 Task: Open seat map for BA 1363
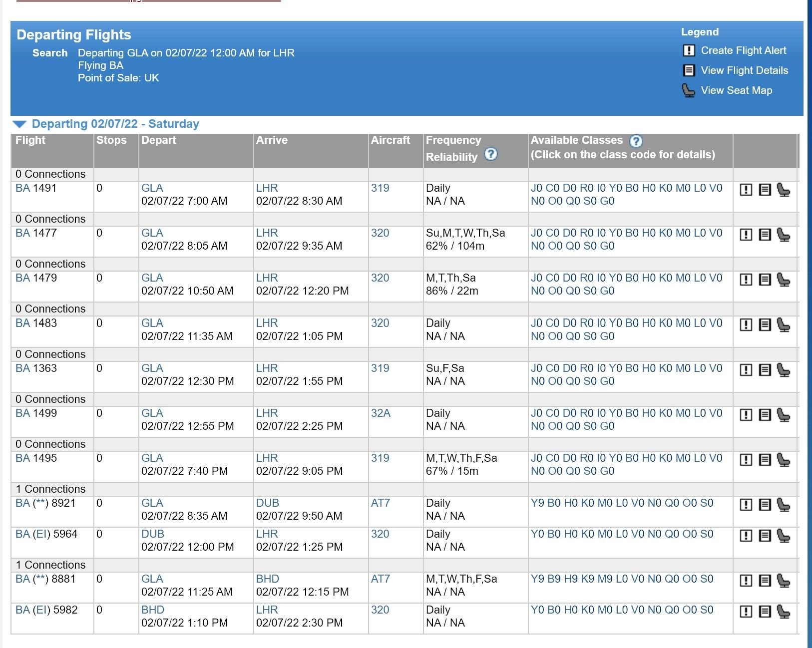(784, 370)
